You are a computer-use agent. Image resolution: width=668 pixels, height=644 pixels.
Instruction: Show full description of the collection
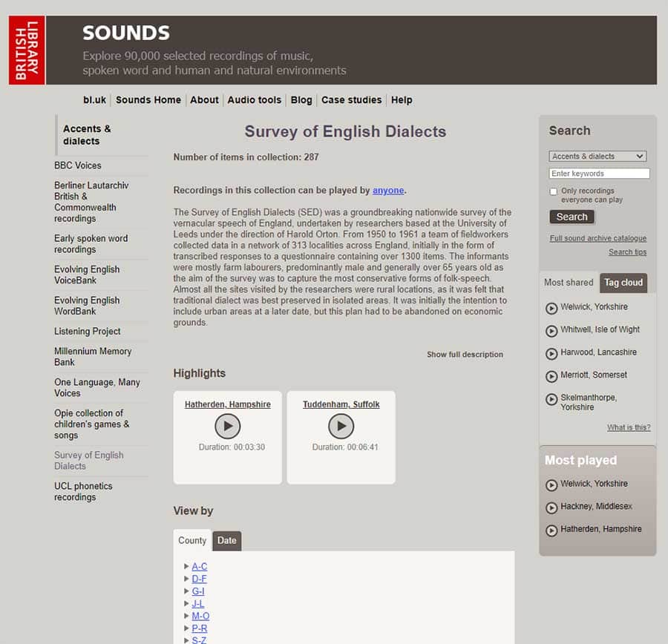click(465, 355)
